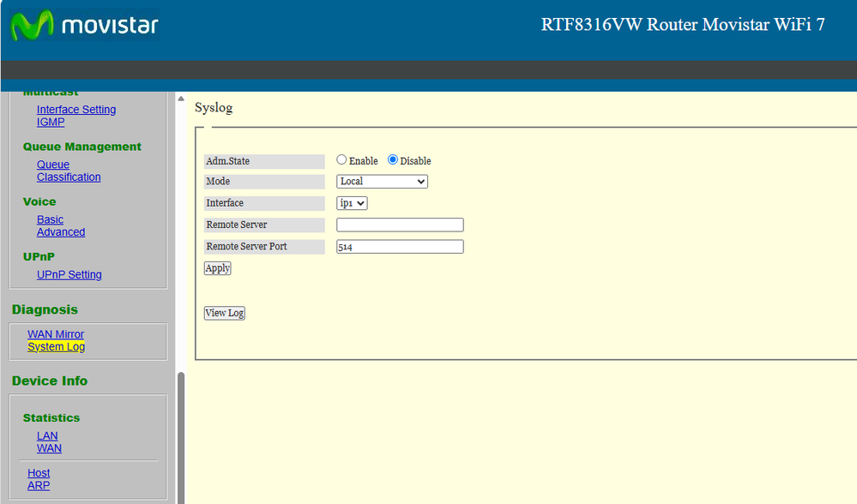Image resolution: width=857 pixels, height=504 pixels.
Task: Click the Movistar logo
Action: point(85,25)
